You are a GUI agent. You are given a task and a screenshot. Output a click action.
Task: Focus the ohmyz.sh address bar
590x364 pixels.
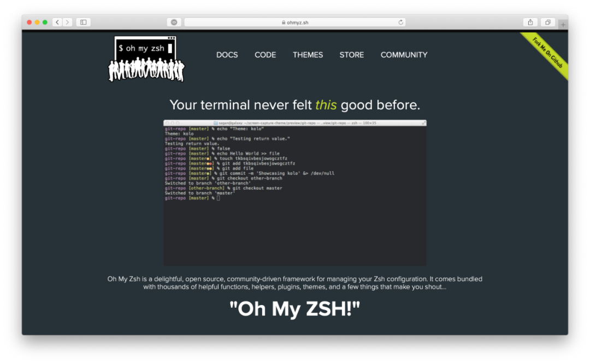295,22
